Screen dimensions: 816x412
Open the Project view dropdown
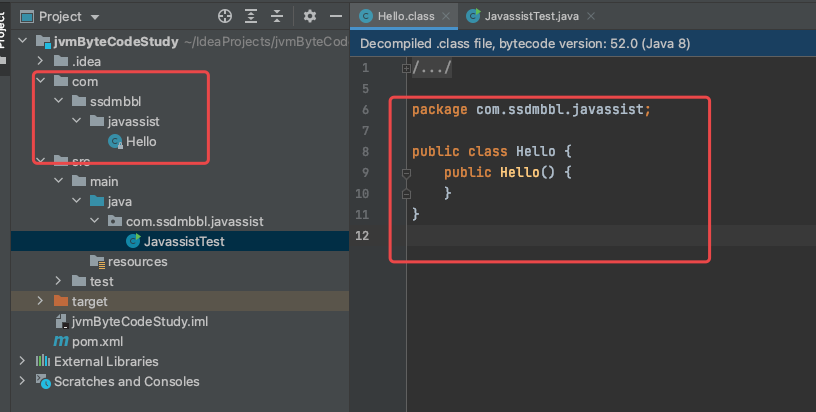point(94,17)
